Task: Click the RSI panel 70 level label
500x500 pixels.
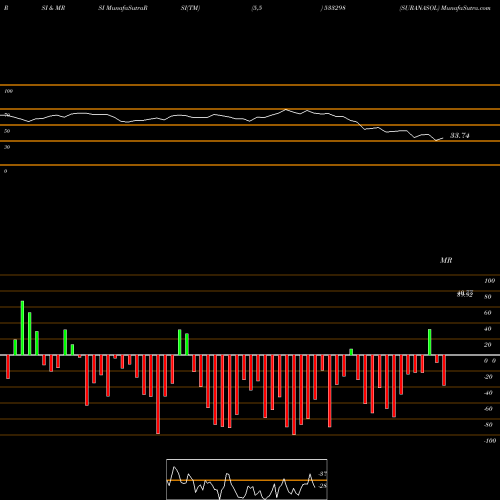Action: click(7, 115)
